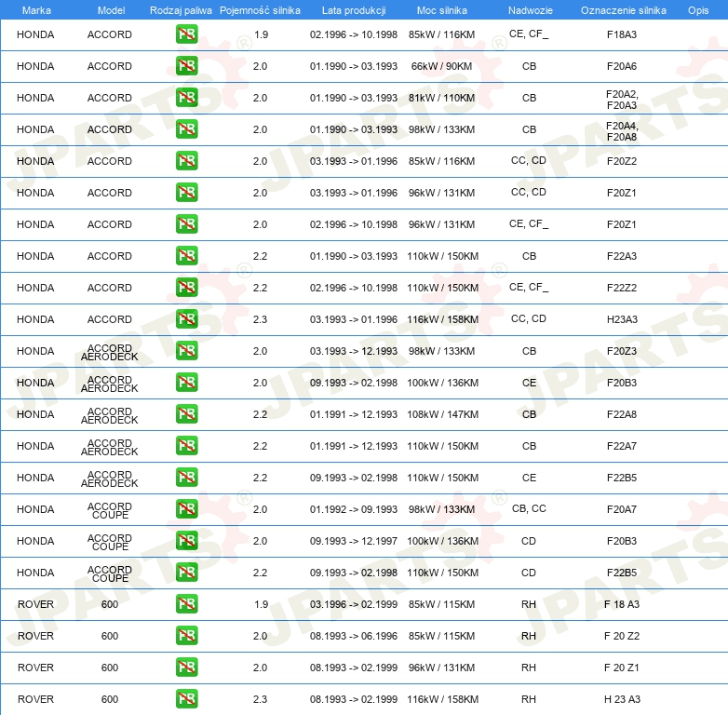Click fuel icon in F20A7 Coupe row
The image size is (728, 715).
click(x=186, y=509)
